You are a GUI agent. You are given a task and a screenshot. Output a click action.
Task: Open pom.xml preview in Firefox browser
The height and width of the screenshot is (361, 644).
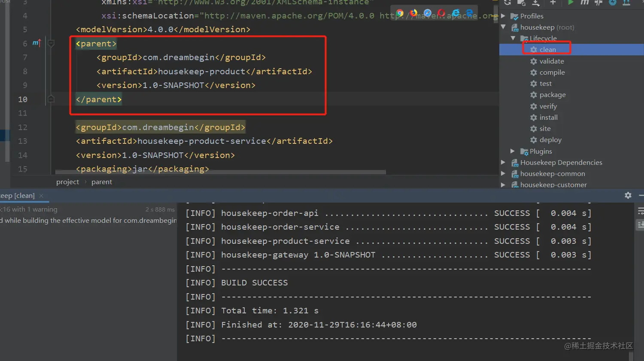(x=414, y=13)
